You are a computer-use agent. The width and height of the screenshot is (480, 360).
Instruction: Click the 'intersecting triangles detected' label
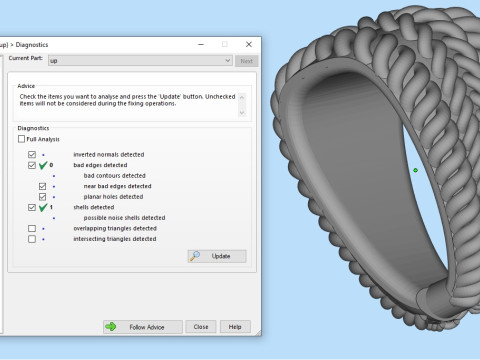pos(115,239)
